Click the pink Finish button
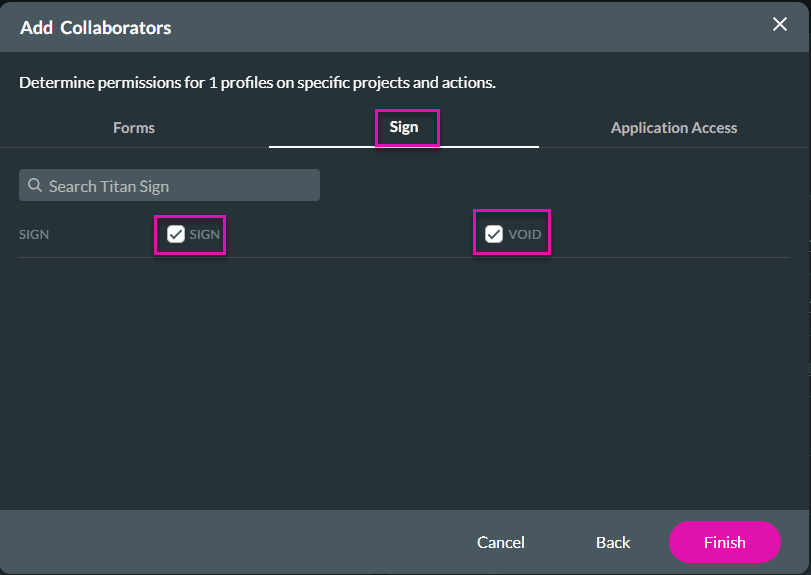Screen dimensions: 811x575 tap(724, 542)
